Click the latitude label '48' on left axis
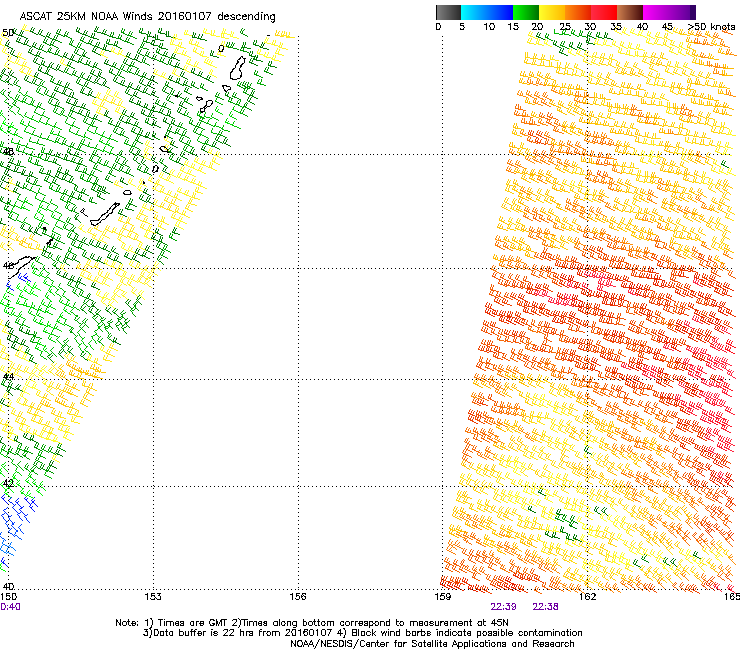Image resolution: width=740 pixels, height=650 pixels. (x=8, y=152)
